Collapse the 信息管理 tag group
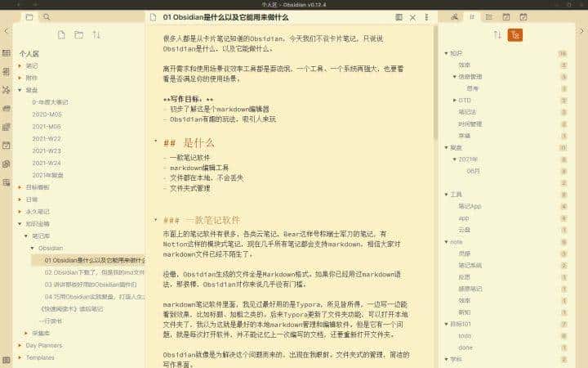Screen dimensions: 588x368 (x=455, y=77)
